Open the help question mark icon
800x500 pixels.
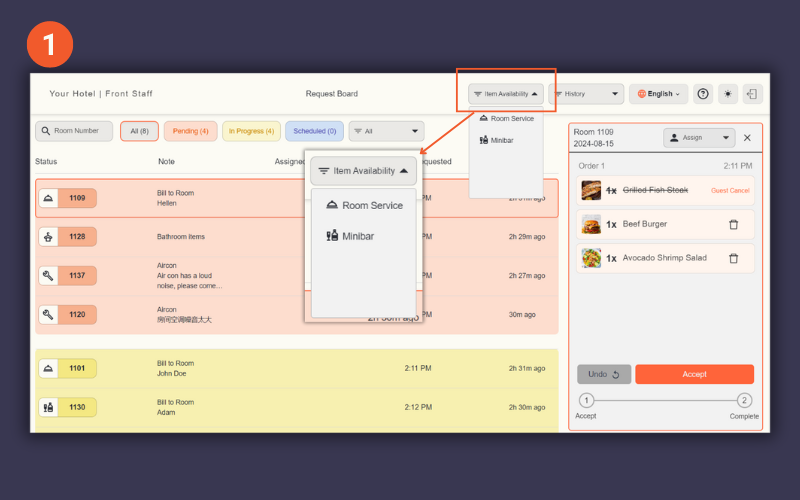703,94
